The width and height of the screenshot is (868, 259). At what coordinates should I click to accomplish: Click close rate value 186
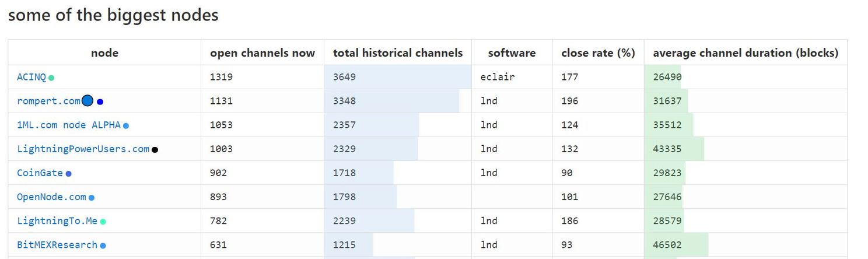point(569,220)
